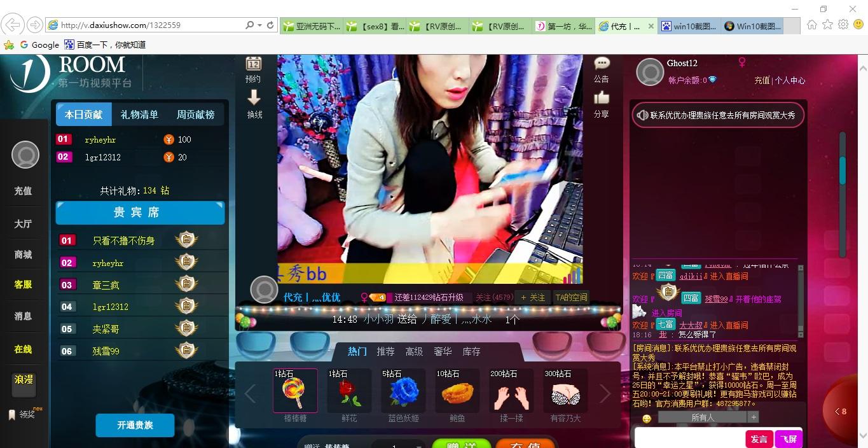Click the 飞屏 button
The width and height of the screenshot is (868, 448).
[x=789, y=439]
